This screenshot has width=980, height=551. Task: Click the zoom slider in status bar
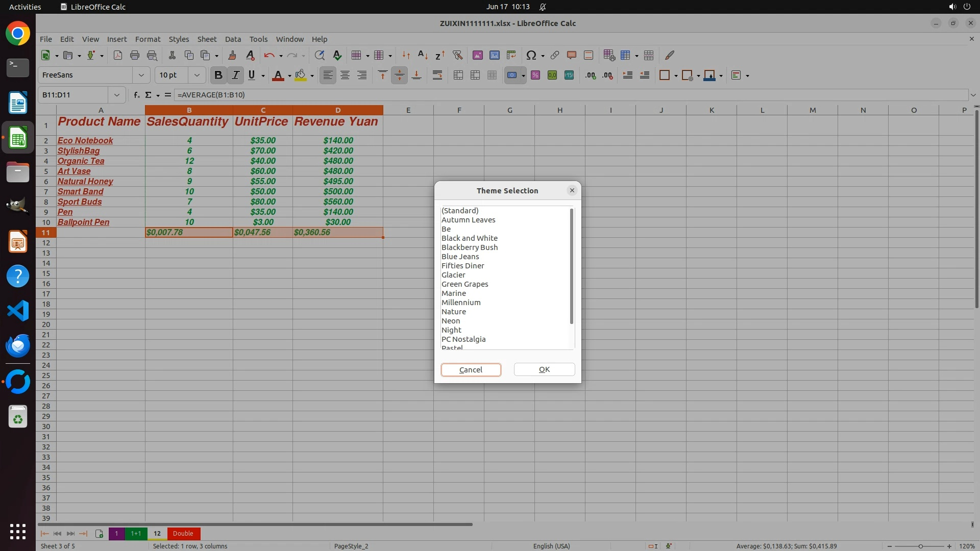[x=920, y=546]
